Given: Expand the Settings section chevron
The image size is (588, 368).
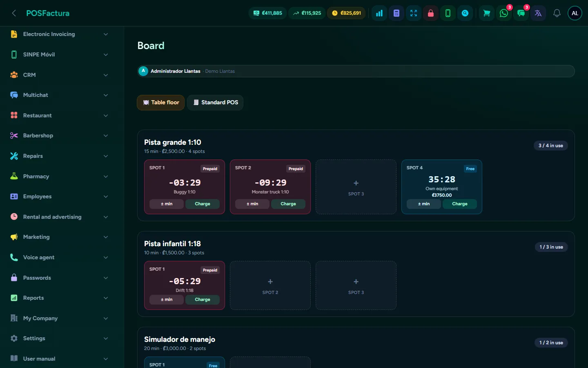Looking at the screenshot, I should 106,339.
